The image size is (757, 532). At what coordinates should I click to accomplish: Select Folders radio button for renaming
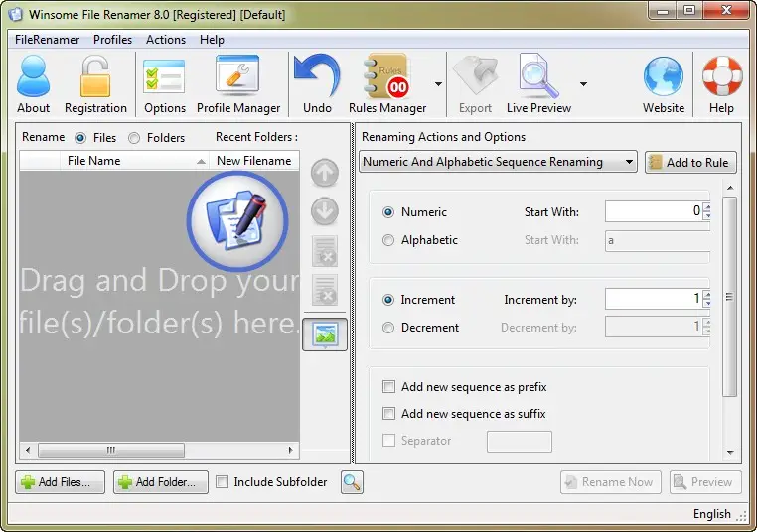click(134, 138)
